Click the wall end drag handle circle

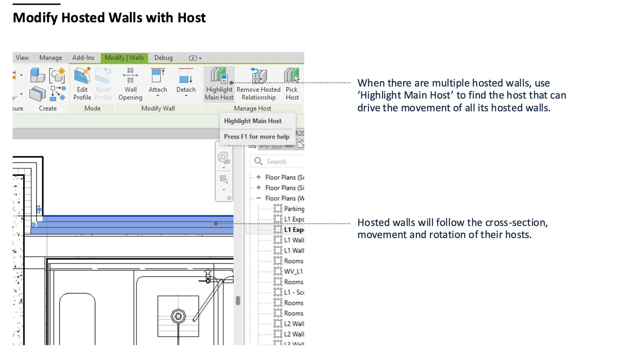pos(34,225)
